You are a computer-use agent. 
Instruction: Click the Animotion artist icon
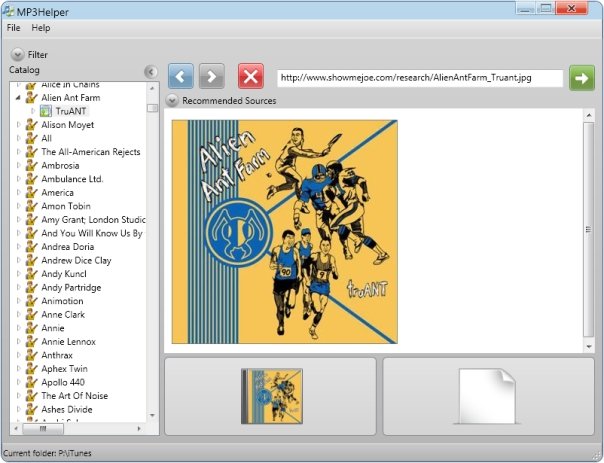coord(31,301)
